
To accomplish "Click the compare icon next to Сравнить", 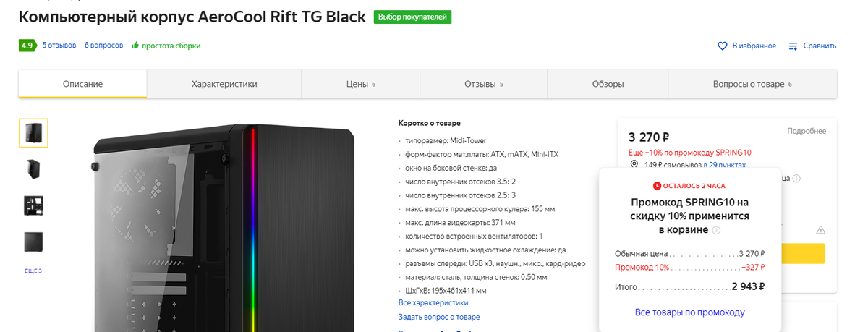I will (x=793, y=46).
